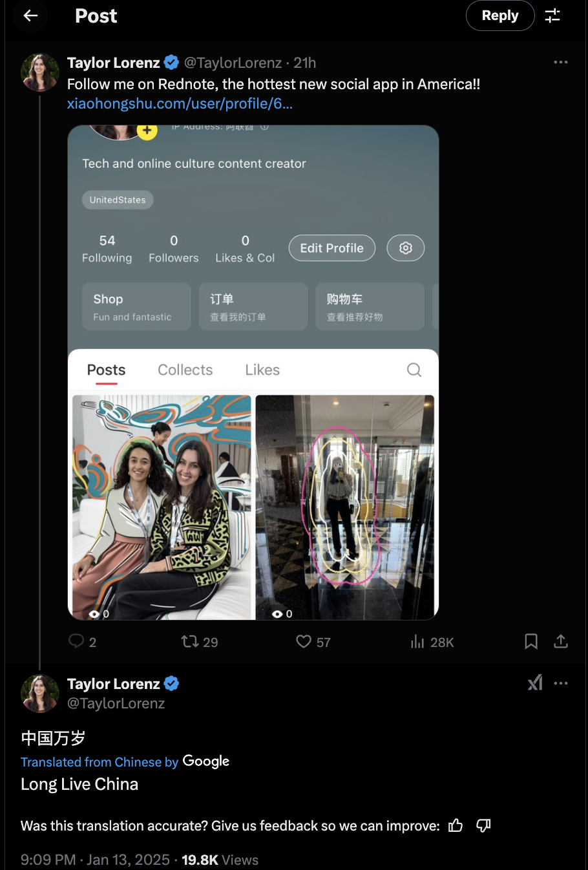The image size is (588, 870).
Task: Open the @TaylorLorenz handle in reply
Action: click(x=116, y=703)
